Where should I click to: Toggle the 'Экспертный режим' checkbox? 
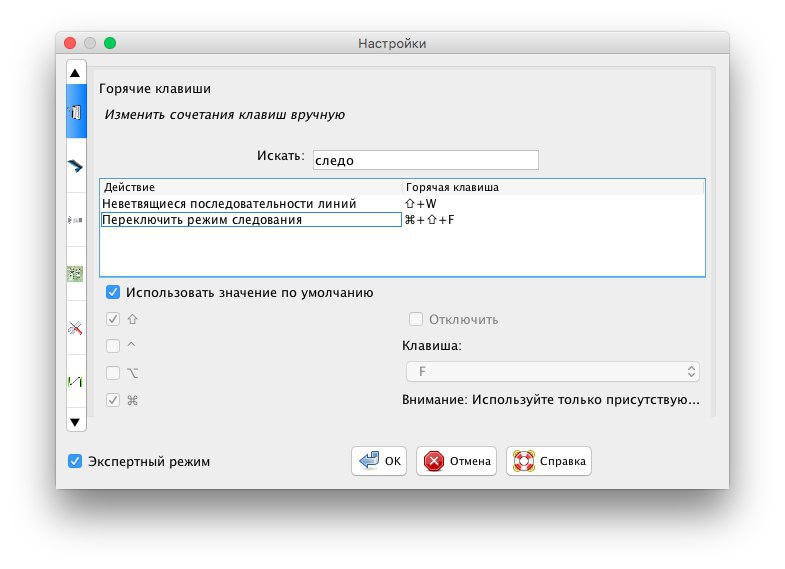[75, 461]
